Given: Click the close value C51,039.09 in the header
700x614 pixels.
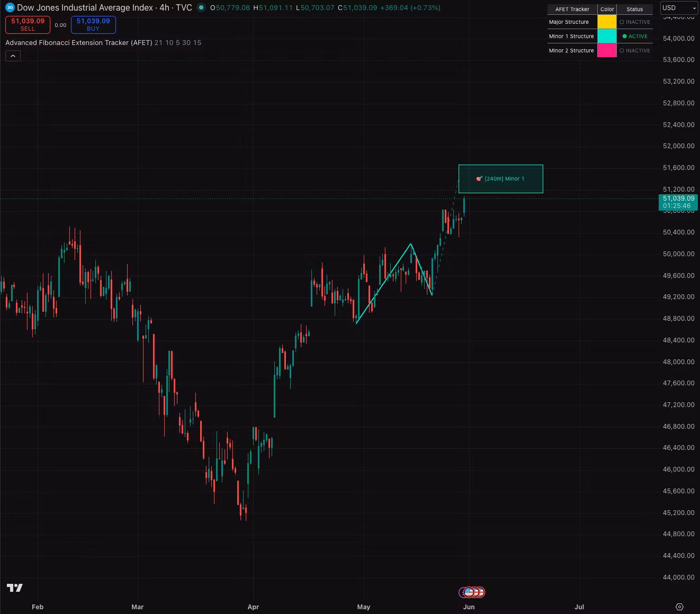Looking at the screenshot, I should point(357,8).
